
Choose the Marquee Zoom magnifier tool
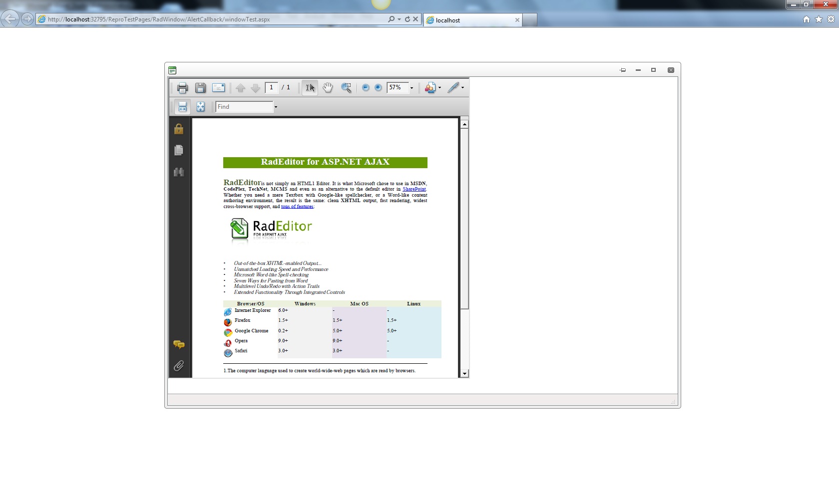pyautogui.click(x=346, y=88)
